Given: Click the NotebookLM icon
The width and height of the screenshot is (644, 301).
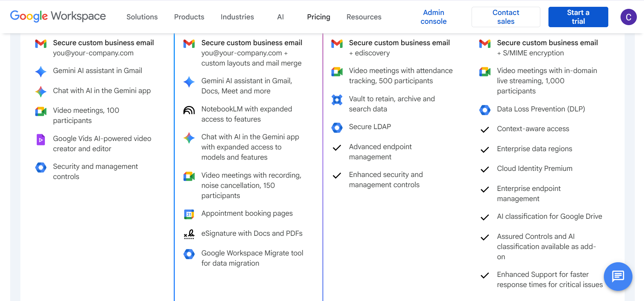Looking at the screenshot, I should point(189,110).
